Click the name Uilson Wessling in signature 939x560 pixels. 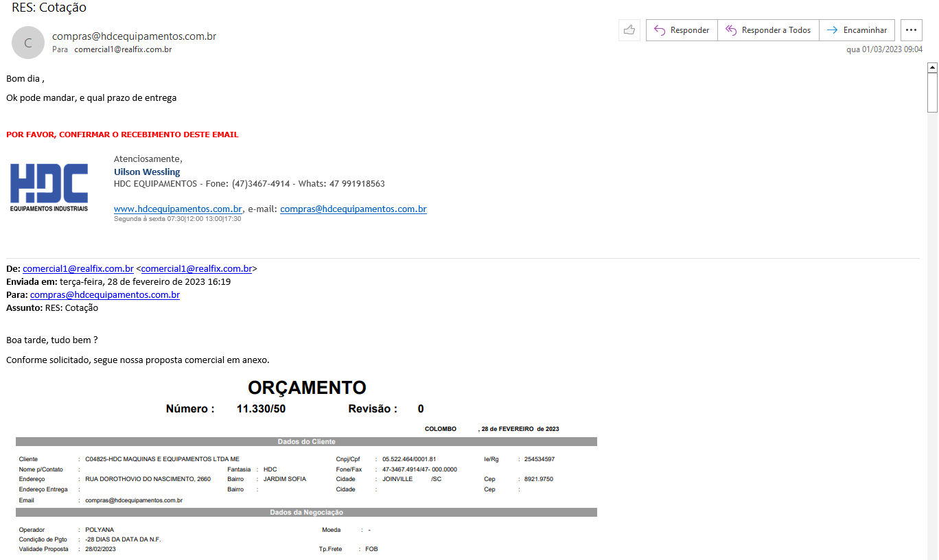coord(147,172)
